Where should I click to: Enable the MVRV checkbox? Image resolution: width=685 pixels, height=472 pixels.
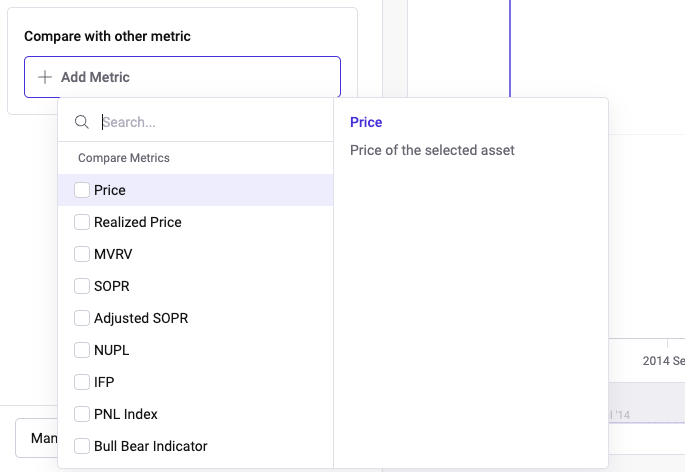coord(82,254)
